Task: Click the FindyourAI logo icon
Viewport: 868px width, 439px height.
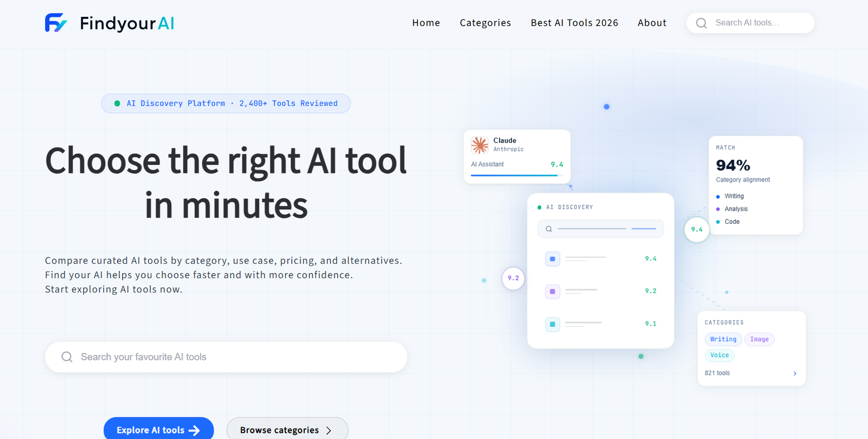Action: [x=56, y=23]
